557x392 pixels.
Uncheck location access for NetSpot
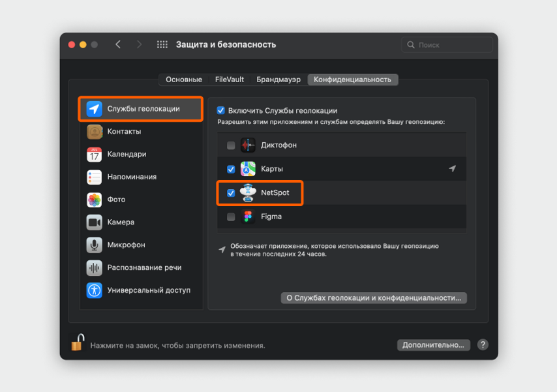click(x=231, y=193)
